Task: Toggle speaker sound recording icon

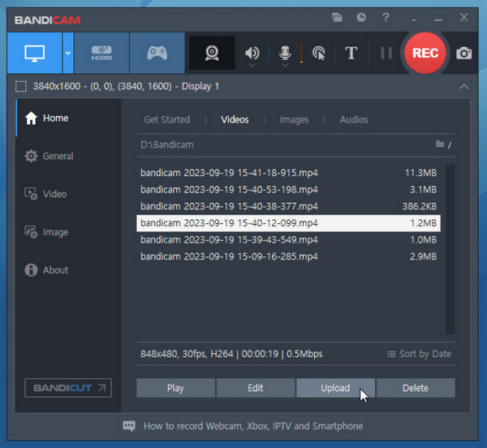Action: point(252,53)
